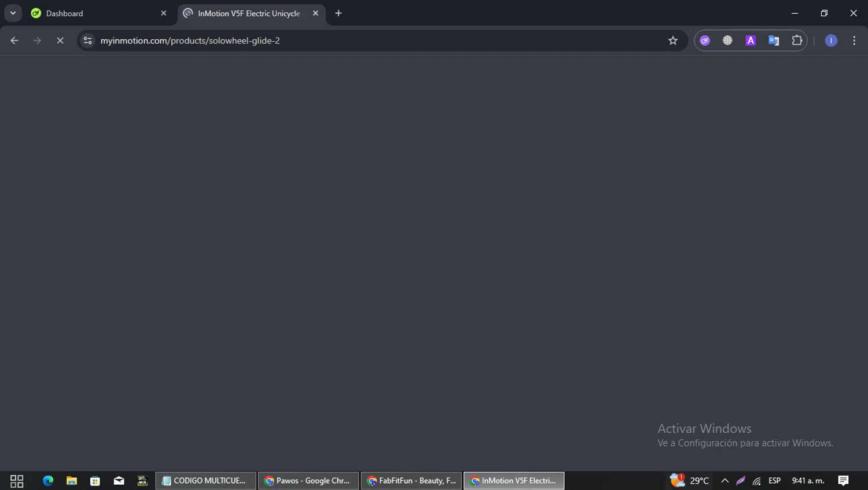Open the weather widget showing 29°C
This screenshot has width=868, height=490.
click(689, 481)
